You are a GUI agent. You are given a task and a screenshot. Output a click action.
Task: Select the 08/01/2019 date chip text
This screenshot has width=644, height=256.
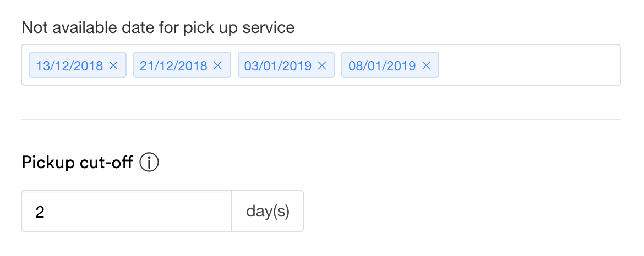(382, 65)
